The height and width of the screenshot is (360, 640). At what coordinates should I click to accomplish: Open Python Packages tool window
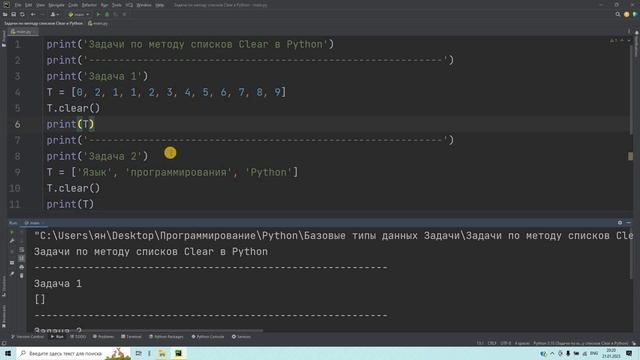click(x=166, y=337)
